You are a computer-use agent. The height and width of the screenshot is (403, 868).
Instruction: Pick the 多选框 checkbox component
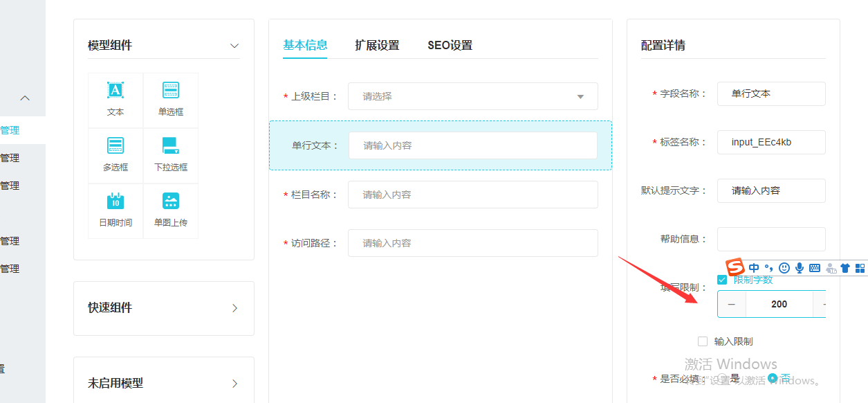tap(116, 154)
